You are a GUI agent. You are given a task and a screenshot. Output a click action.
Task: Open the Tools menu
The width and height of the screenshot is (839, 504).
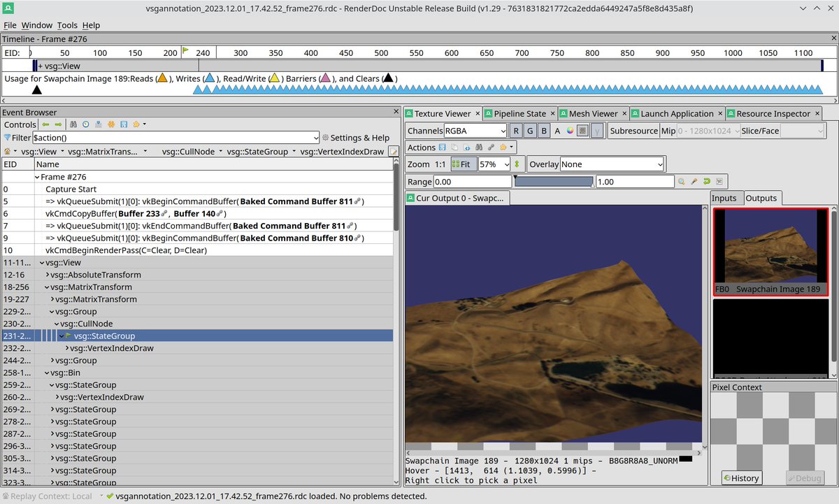point(67,25)
